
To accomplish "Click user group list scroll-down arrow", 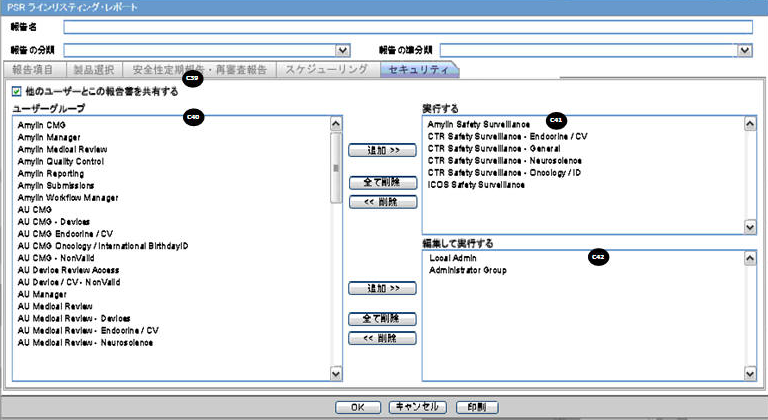I will (336, 374).
